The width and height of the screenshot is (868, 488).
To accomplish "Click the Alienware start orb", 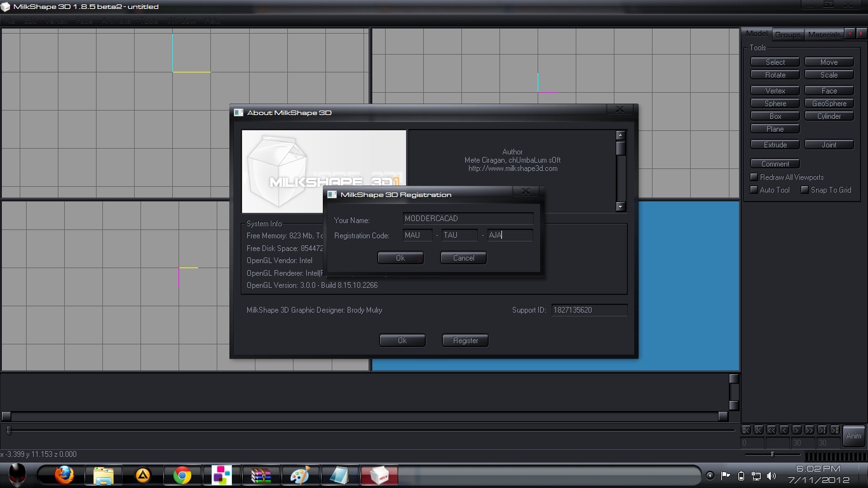I will [x=17, y=475].
